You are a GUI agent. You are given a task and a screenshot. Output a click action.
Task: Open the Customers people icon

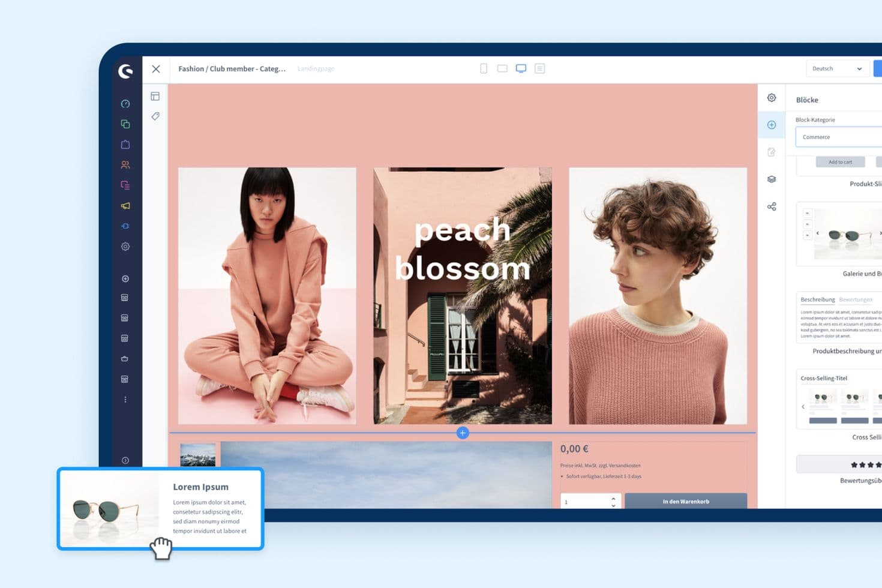[125, 165]
